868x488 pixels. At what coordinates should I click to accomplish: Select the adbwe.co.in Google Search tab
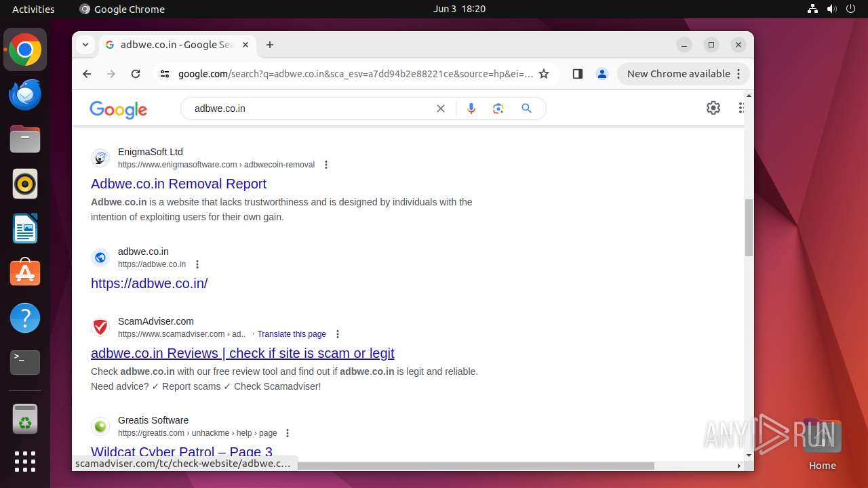click(x=178, y=45)
